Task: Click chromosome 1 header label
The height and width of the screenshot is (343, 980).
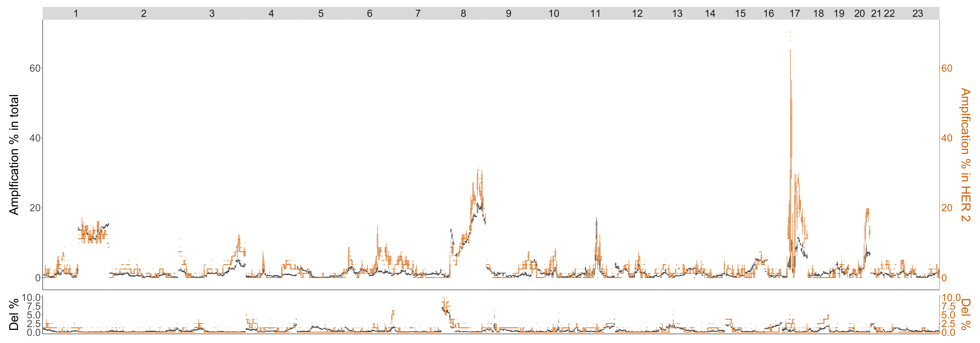Action: click(76, 14)
